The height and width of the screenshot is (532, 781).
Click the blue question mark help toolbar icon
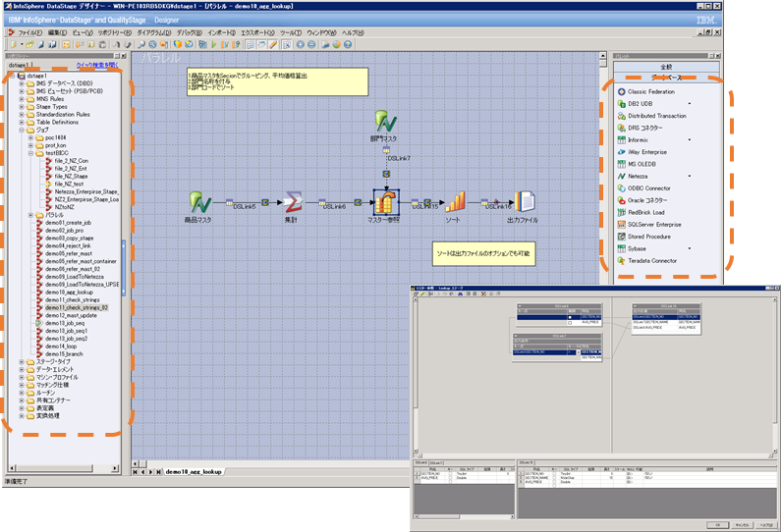(348, 44)
